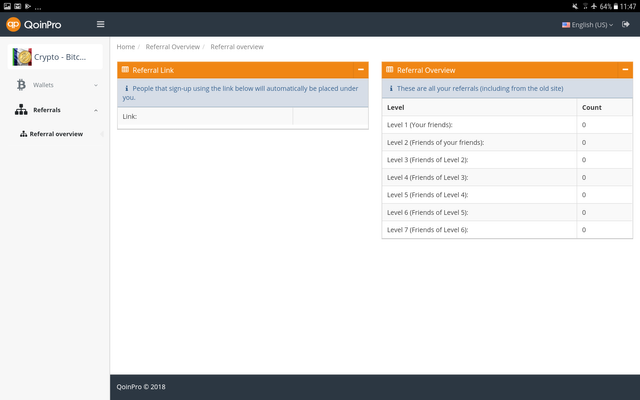Click the count value for Level 7
The image size is (640, 400).
(x=584, y=230)
